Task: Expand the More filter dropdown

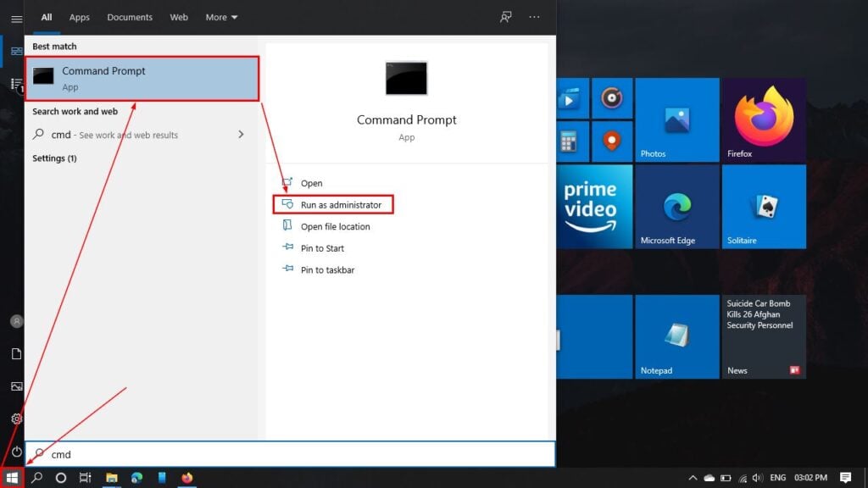Action: pyautogui.click(x=221, y=17)
